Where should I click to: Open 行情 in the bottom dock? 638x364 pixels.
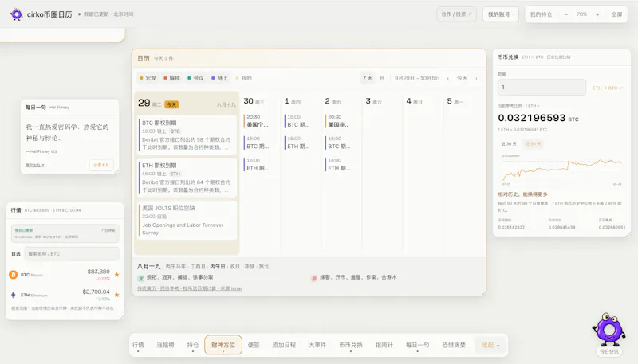138,345
